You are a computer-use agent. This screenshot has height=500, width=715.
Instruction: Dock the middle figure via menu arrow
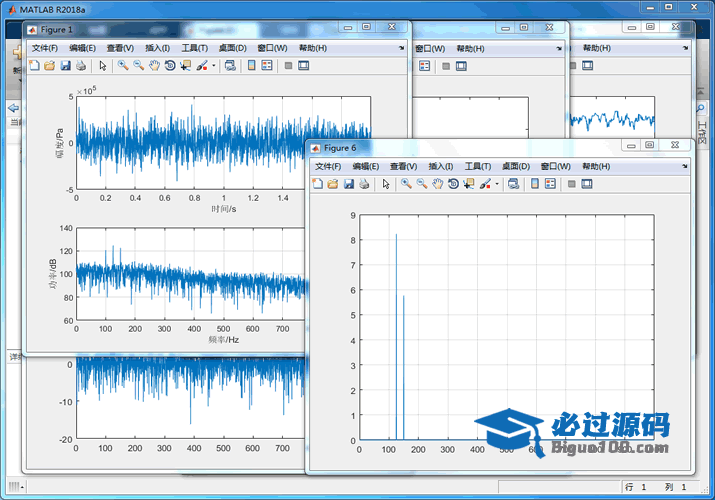tap(559, 48)
